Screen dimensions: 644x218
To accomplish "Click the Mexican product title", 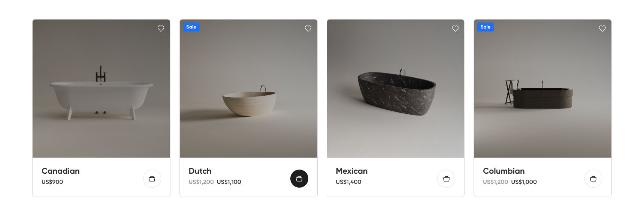I will pos(351,171).
